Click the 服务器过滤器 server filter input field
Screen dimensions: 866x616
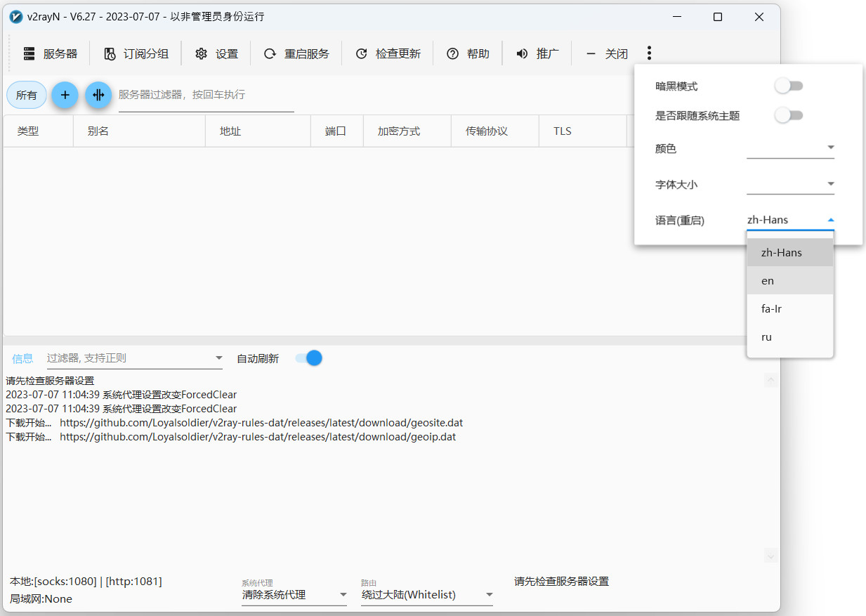click(x=205, y=95)
